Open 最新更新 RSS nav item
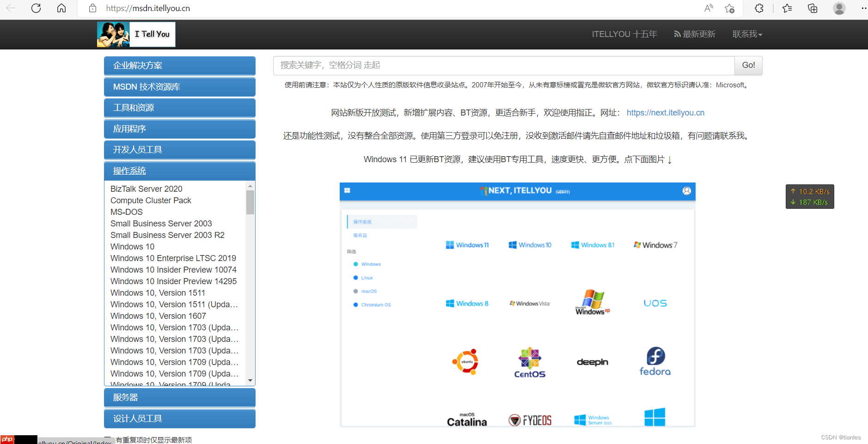 pos(695,34)
